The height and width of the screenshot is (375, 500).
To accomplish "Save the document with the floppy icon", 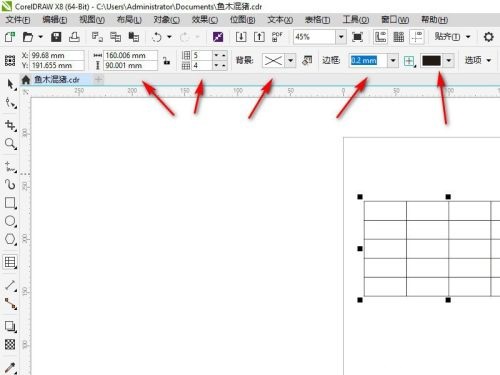I will [x=56, y=37].
